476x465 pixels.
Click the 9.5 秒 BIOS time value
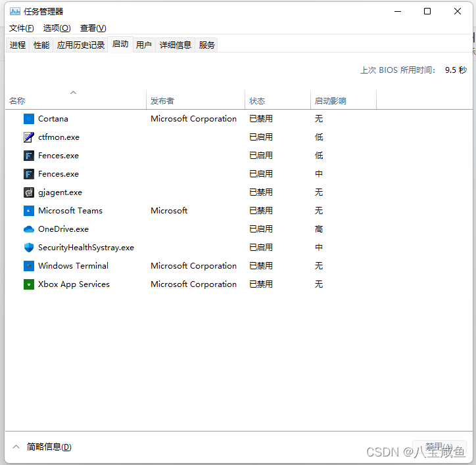pyautogui.click(x=456, y=70)
